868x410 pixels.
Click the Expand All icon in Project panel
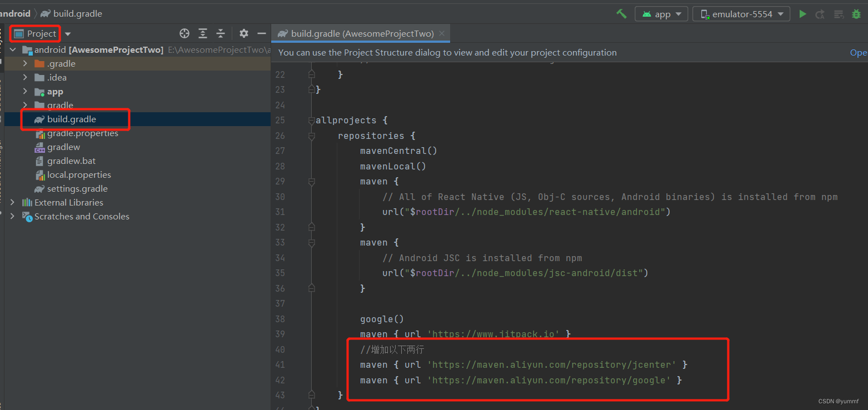click(203, 33)
